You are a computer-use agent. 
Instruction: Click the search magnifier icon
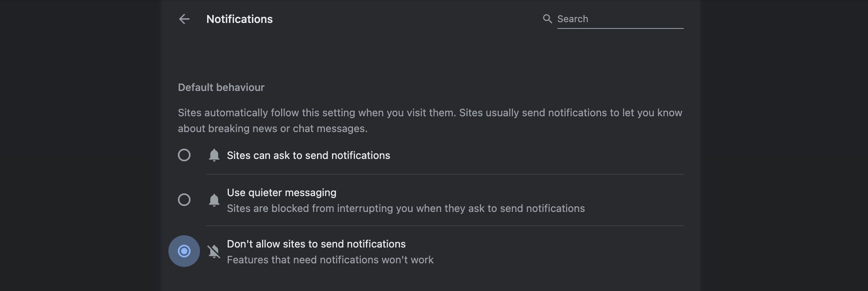click(548, 19)
